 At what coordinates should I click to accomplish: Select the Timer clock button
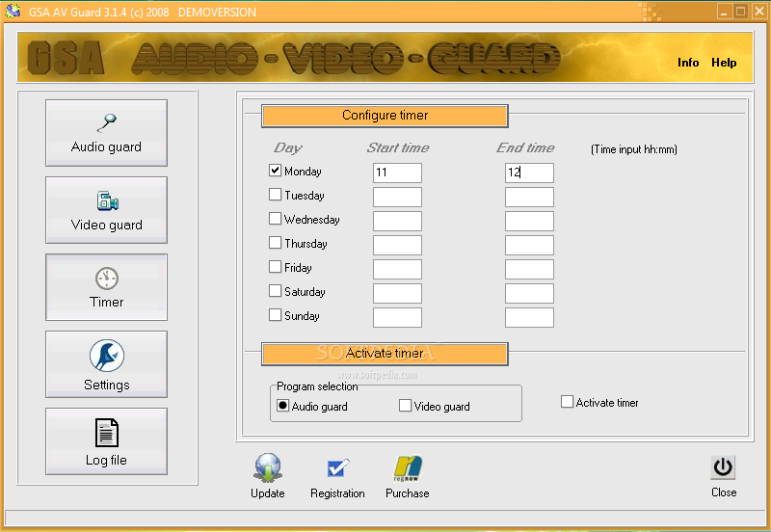tap(106, 287)
